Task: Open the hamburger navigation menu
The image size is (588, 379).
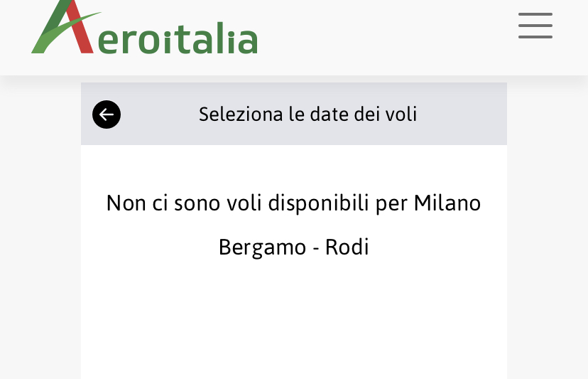Action: (535, 26)
